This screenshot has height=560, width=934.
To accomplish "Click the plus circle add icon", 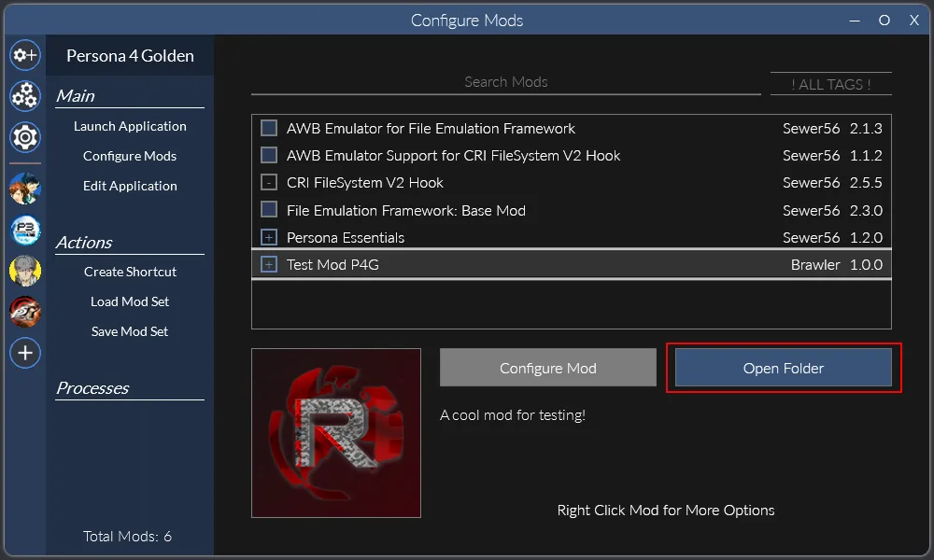I will click(x=25, y=353).
